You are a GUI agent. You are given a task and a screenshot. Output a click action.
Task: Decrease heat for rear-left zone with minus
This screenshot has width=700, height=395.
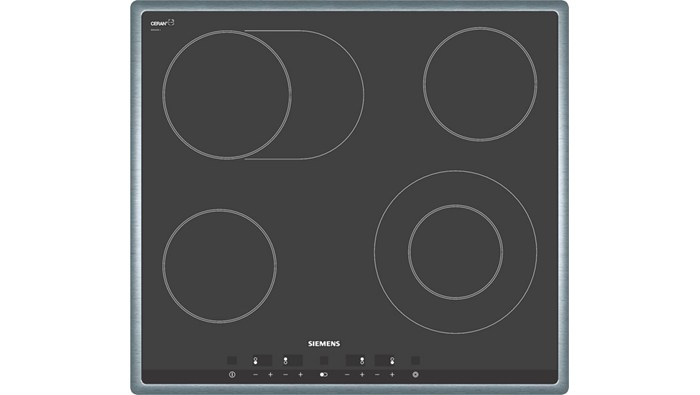tap(286, 374)
